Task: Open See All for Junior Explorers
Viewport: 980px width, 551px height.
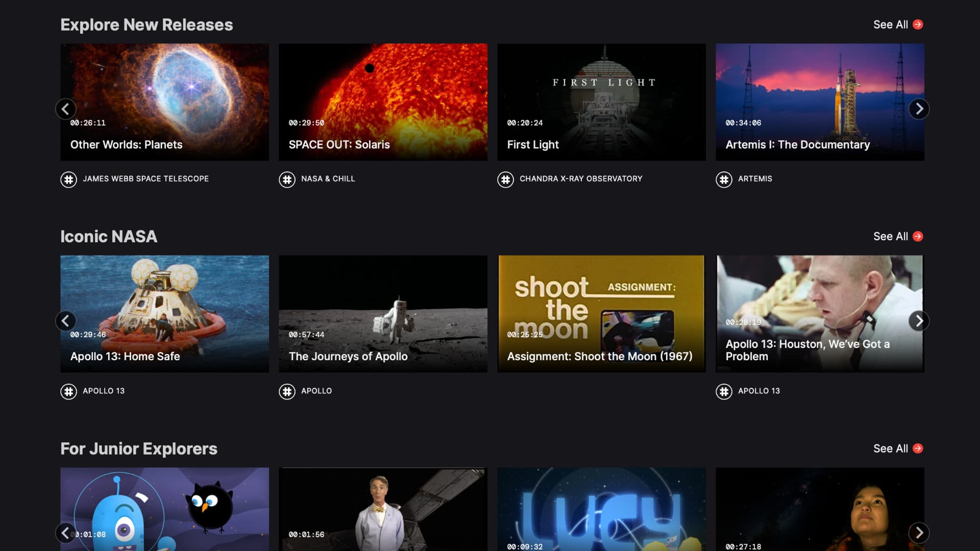Action: pos(890,448)
